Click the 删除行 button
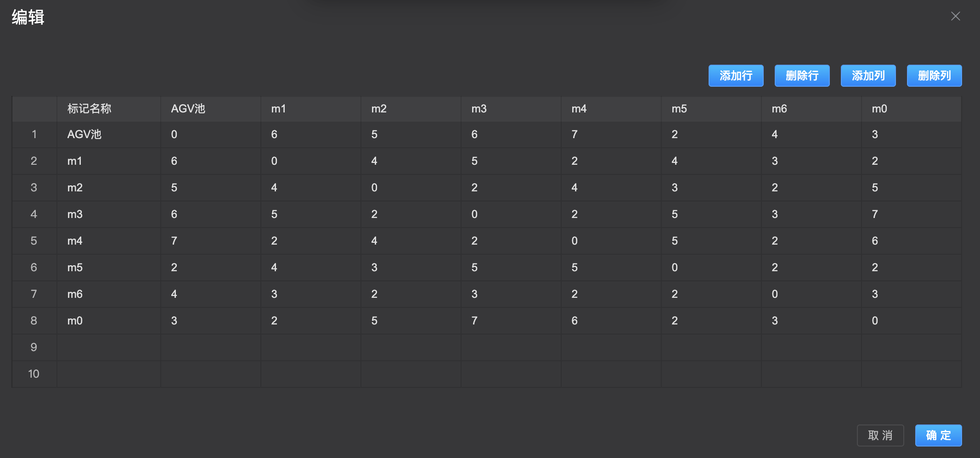 click(x=802, y=76)
